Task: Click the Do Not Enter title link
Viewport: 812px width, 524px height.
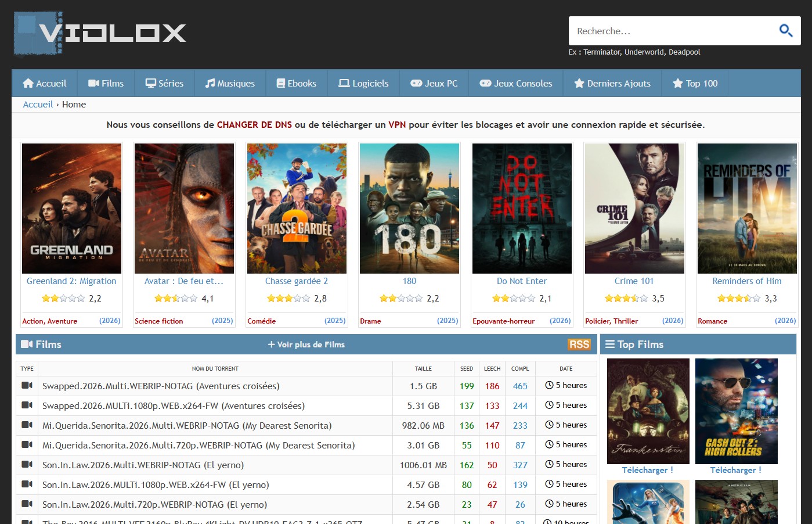Action: (522, 281)
